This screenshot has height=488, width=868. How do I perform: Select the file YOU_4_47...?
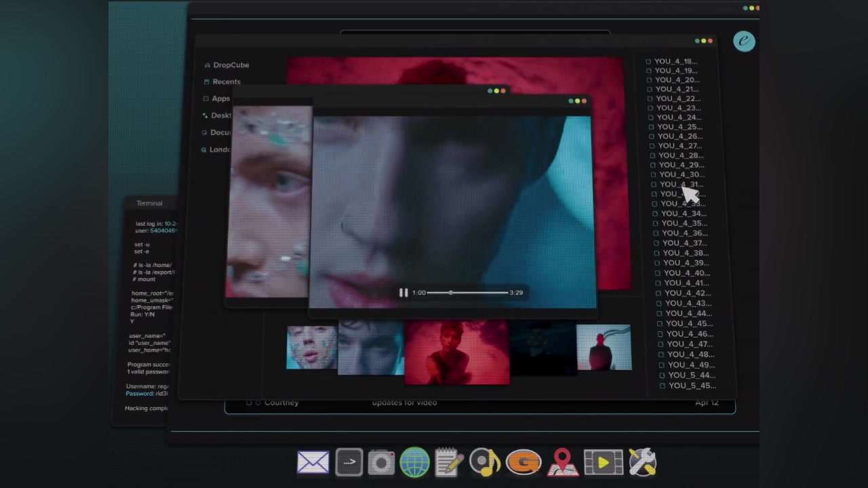coord(690,344)
